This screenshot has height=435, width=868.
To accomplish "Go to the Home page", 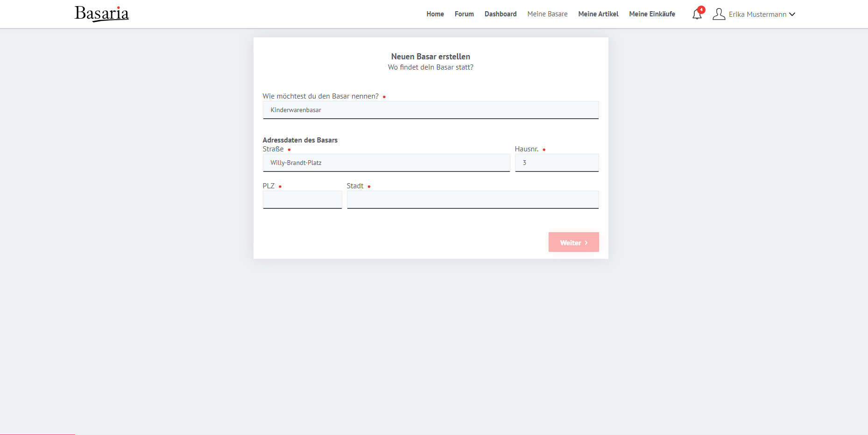I will [x=435, y=14].
